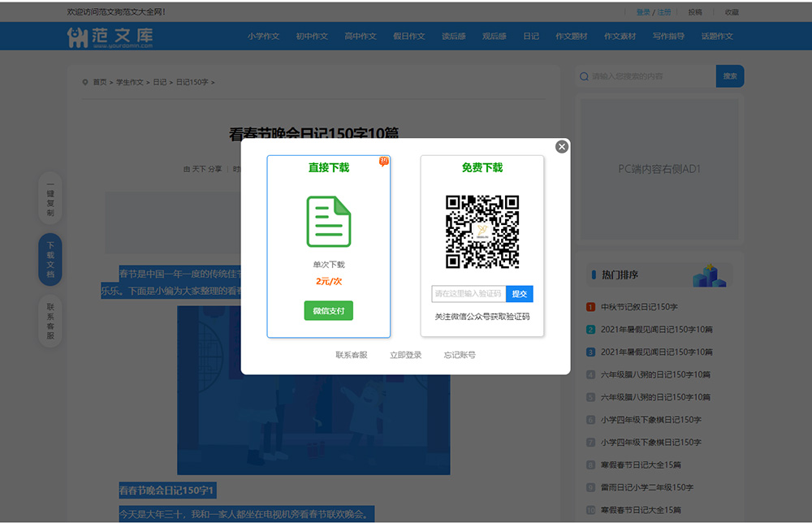Click the location pin breadcrumb icon
Screen dimensions: 812x523
(x=84, y=81)
